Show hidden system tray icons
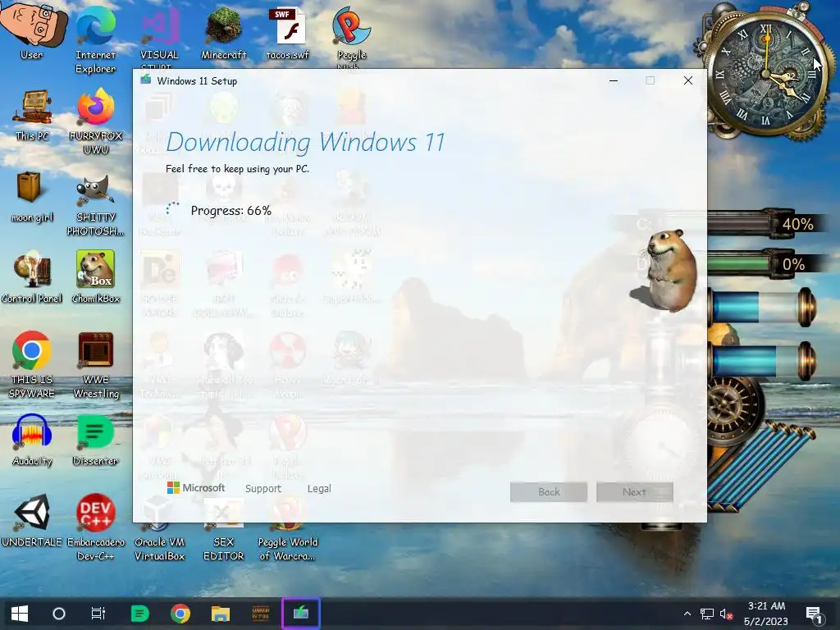840x630 pixels. (x=687, y=614)
